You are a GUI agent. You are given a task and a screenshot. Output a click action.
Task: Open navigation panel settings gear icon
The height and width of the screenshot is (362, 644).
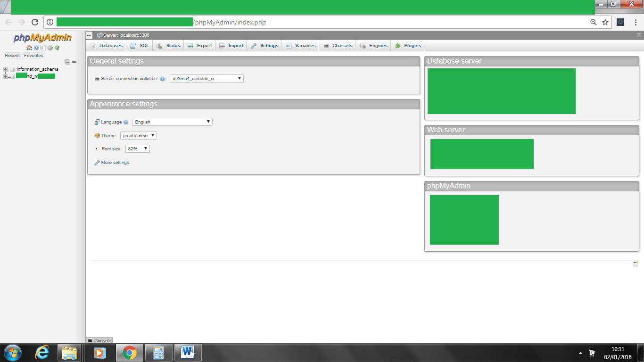[50, 48]
